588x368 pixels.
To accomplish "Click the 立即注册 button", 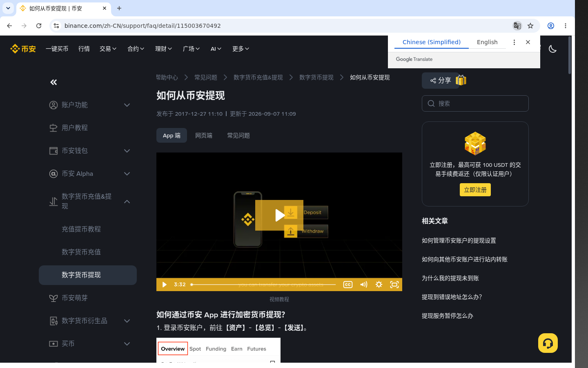I will (475, 190).
